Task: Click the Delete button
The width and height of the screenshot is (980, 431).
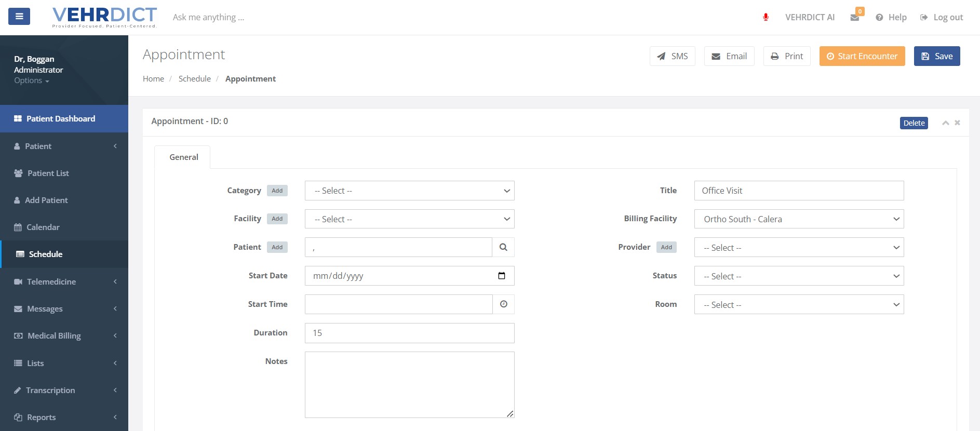Action: tap(914, 123)
